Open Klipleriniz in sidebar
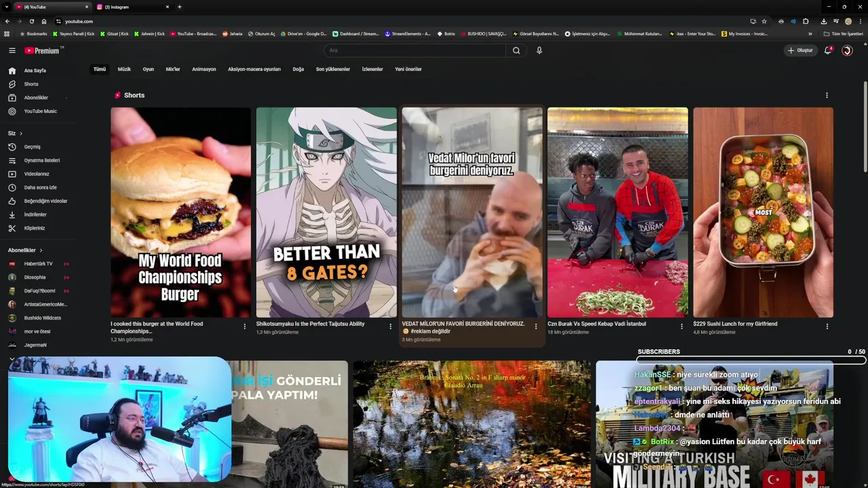 (35, 228)
